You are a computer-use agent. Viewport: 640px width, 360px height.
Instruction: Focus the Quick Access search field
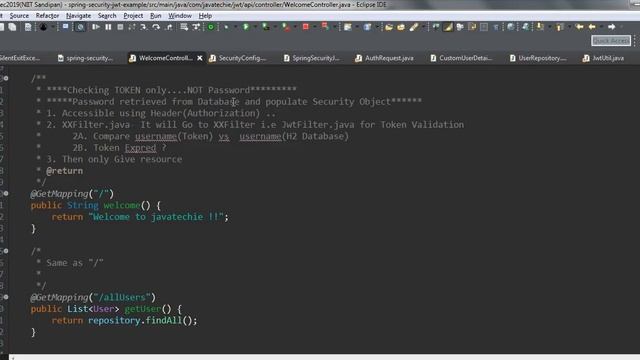pos(611,41)
